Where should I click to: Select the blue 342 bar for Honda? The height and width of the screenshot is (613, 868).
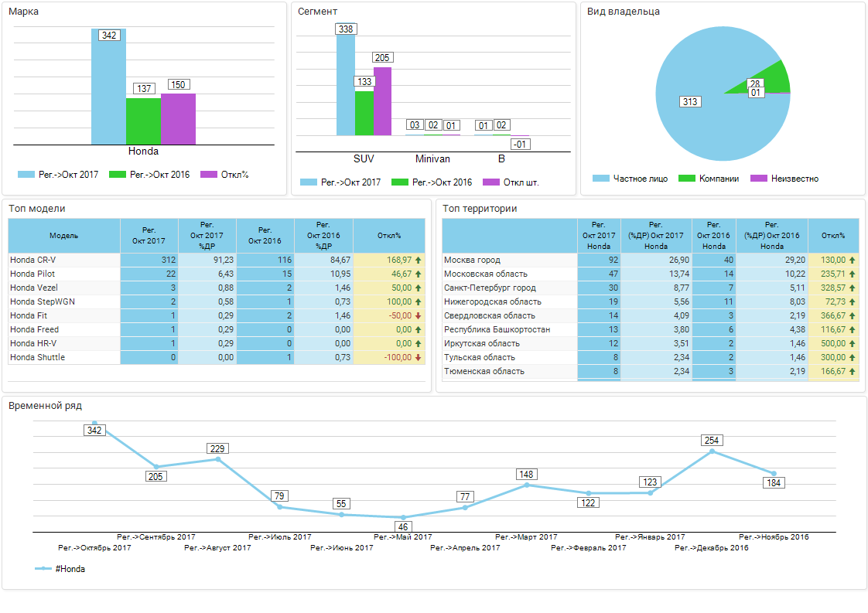(108, 87)
